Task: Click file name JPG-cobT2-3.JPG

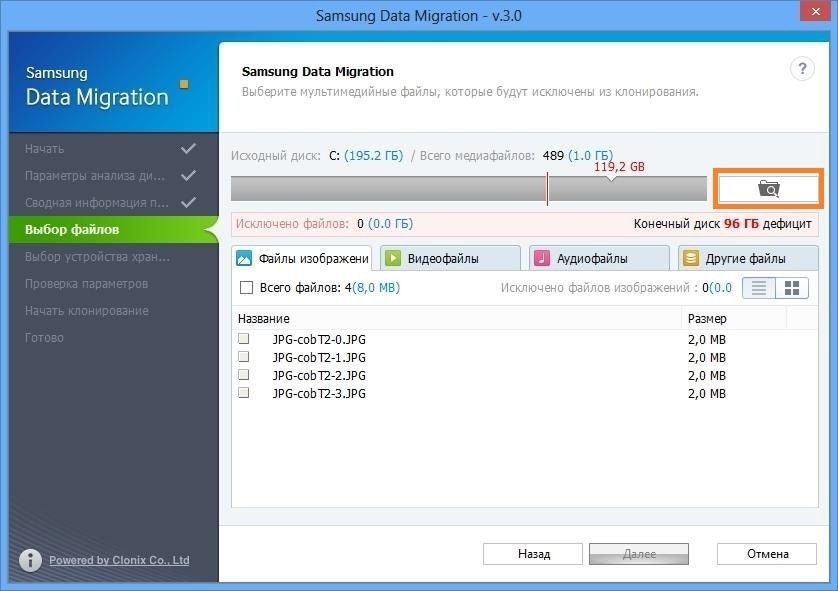Action: (x=319, y=394)
